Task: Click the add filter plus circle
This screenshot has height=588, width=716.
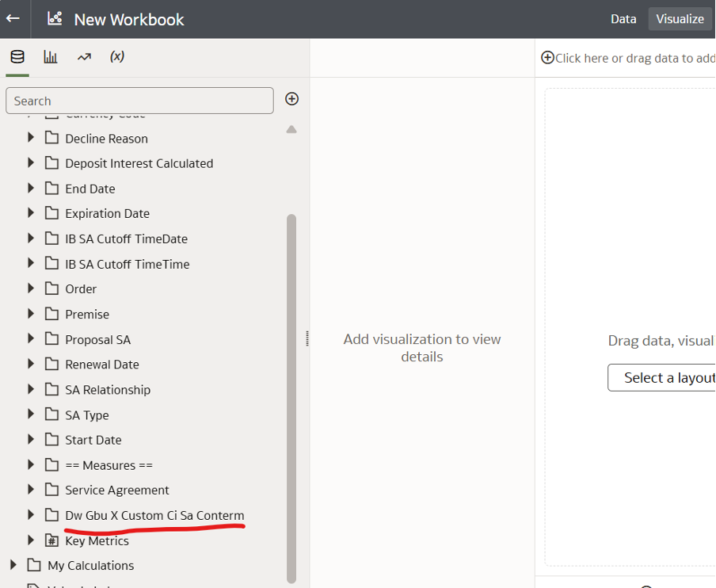Action: 547,58
